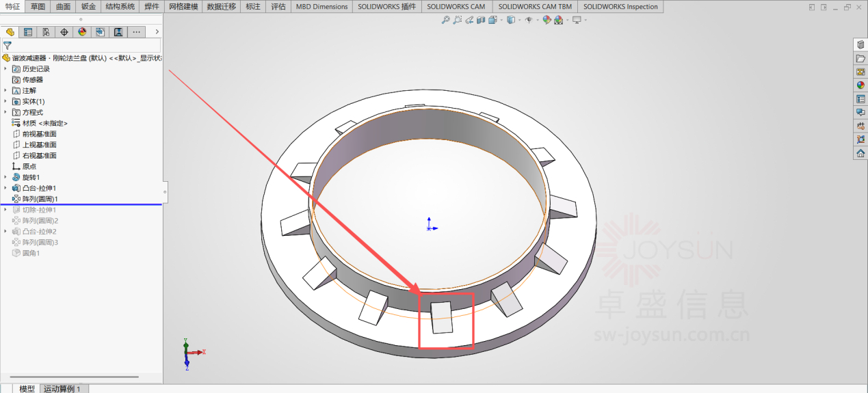The height and width of the screenshot is (393, 868).
Task: Open the DisplayManager color ball tab
Action: pyautogui.click(x=82, y=32)
